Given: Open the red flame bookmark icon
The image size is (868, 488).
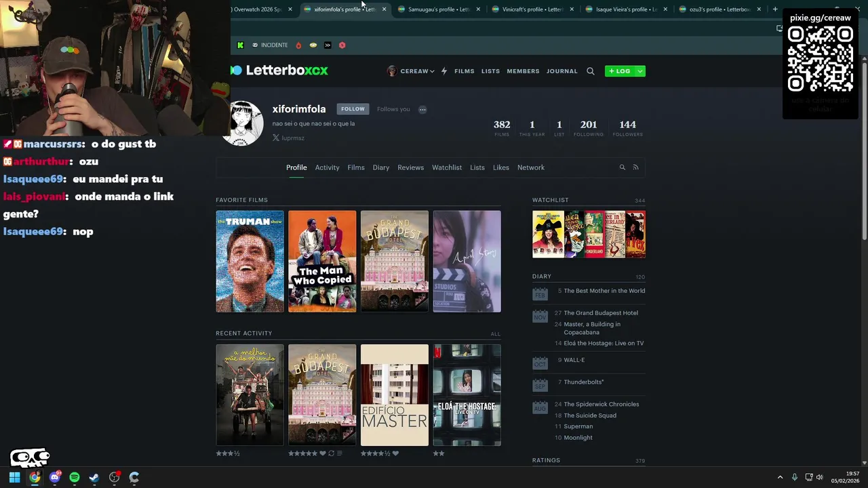Looking at the screenshot, I should (298, 45).
